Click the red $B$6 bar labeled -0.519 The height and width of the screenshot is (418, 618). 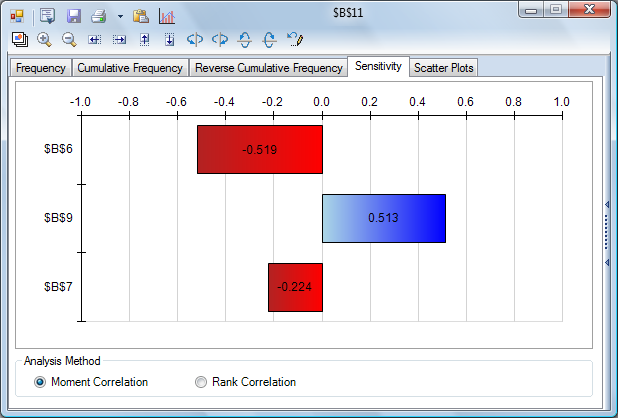259,150
